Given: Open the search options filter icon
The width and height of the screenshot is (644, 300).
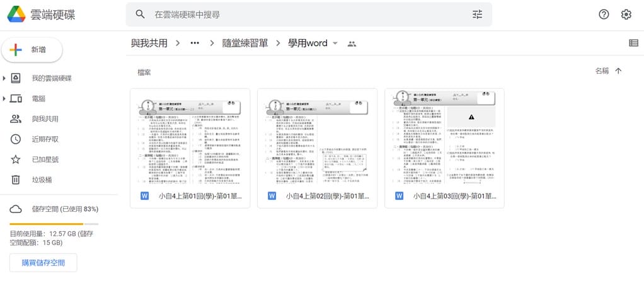Looking at the screenshot, I should click(477, 14).
